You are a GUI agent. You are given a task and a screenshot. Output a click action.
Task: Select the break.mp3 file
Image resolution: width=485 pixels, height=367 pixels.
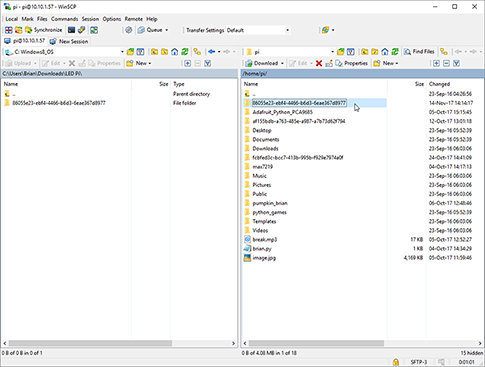(x=265, y=239)
